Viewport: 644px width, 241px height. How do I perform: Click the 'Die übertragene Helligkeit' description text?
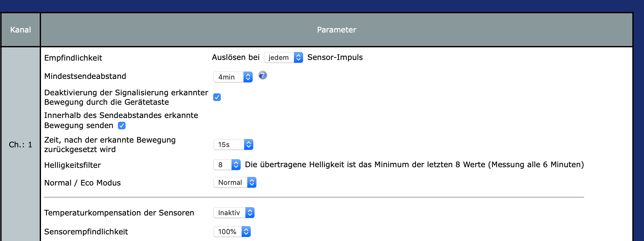click(414, 165)
